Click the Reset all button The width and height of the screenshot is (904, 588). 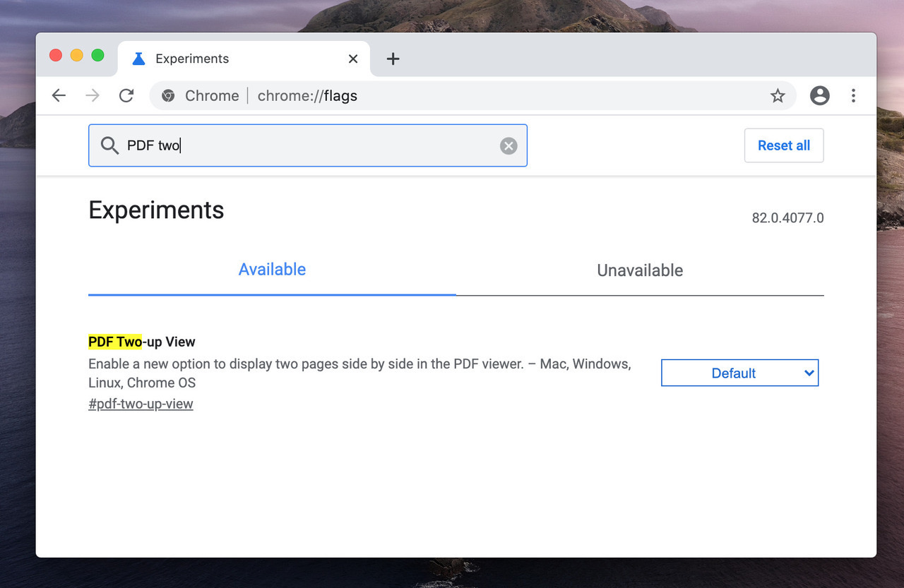pyautogui.click(x=784, y=146)
